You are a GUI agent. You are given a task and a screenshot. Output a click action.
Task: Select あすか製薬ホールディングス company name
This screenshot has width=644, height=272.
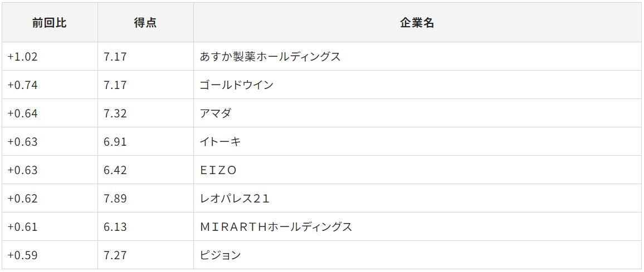click(270, 57)
